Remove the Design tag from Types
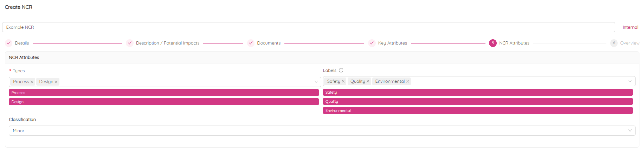This screenshot has height=148, width=644. (x=56, y=82)
